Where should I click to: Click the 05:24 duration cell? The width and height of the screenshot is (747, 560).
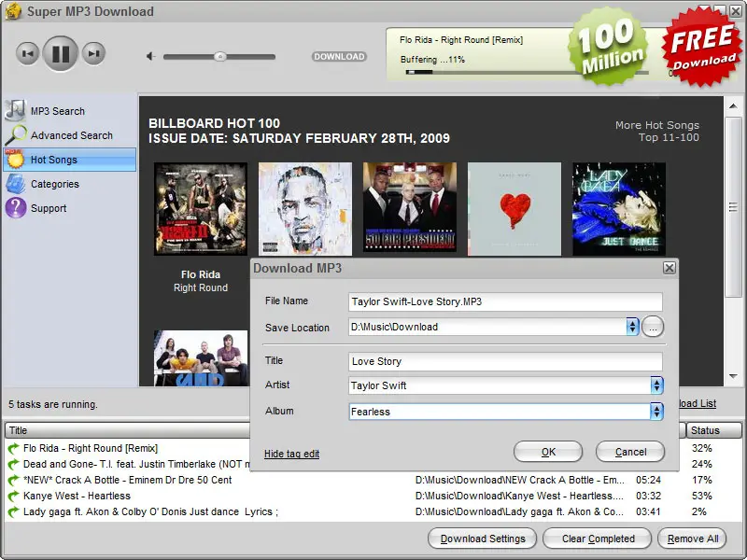coord(648,480)
